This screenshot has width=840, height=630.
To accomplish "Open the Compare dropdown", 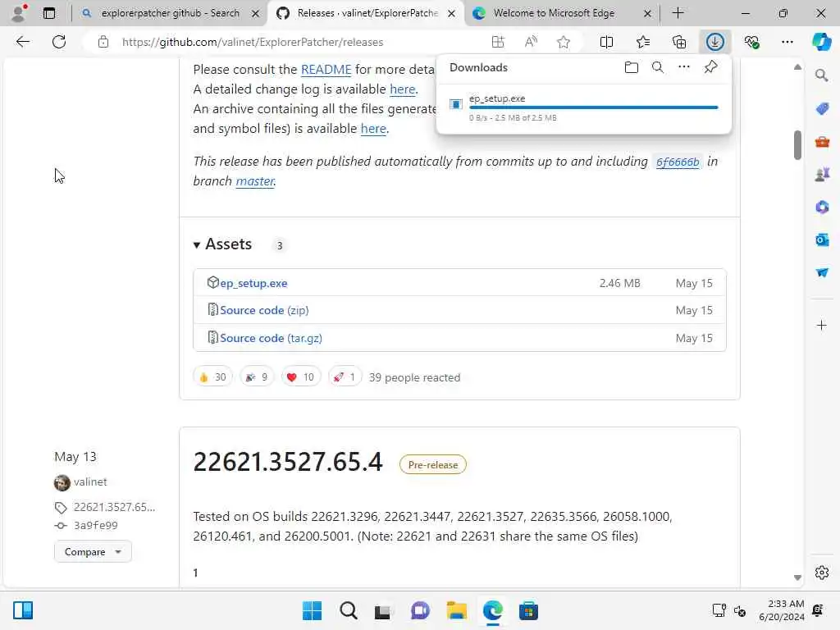I will pos(93,552).
